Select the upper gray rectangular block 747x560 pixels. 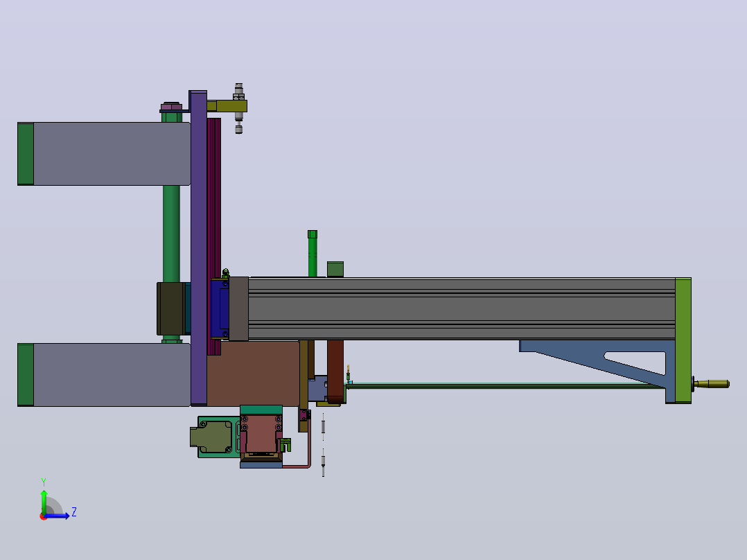[x=112, y=153]
